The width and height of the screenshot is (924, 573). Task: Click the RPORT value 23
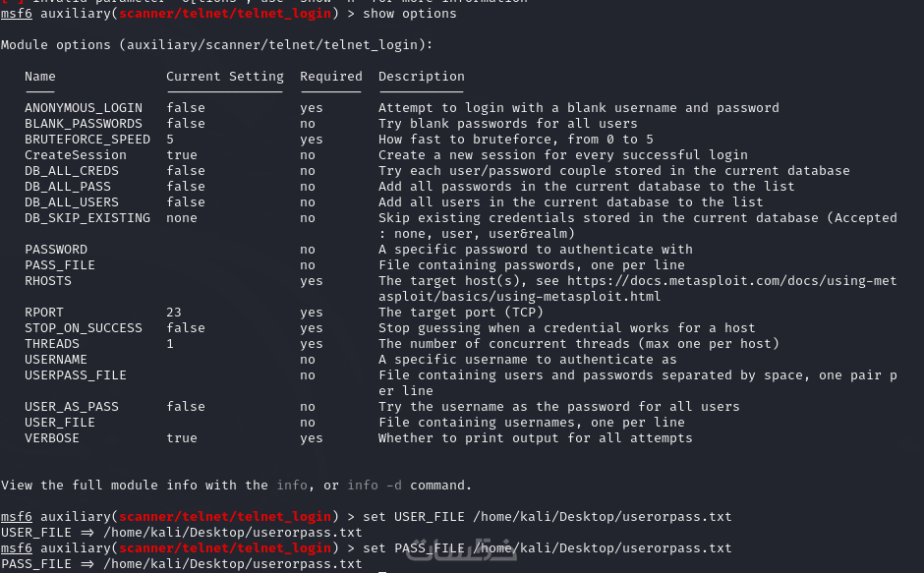point(174,313)
